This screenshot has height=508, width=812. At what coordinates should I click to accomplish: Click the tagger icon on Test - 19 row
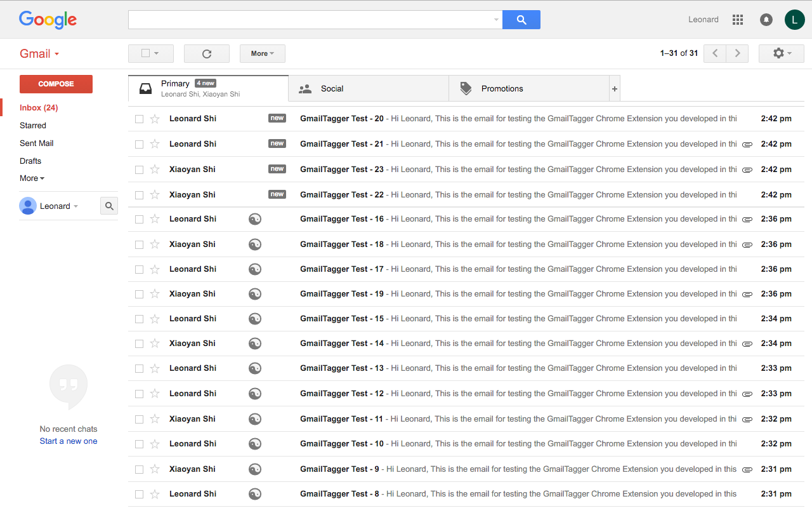255,294
